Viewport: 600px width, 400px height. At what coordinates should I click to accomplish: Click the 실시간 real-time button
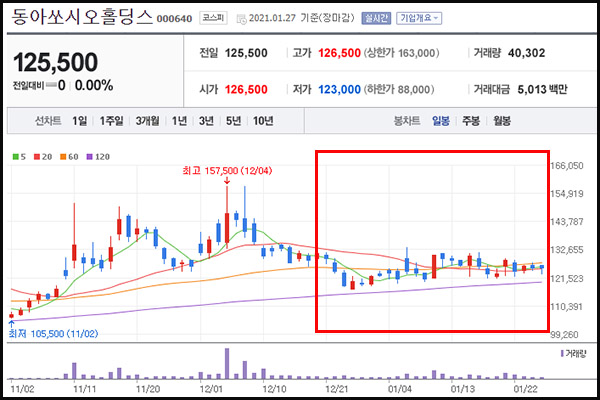pos(376,18)
